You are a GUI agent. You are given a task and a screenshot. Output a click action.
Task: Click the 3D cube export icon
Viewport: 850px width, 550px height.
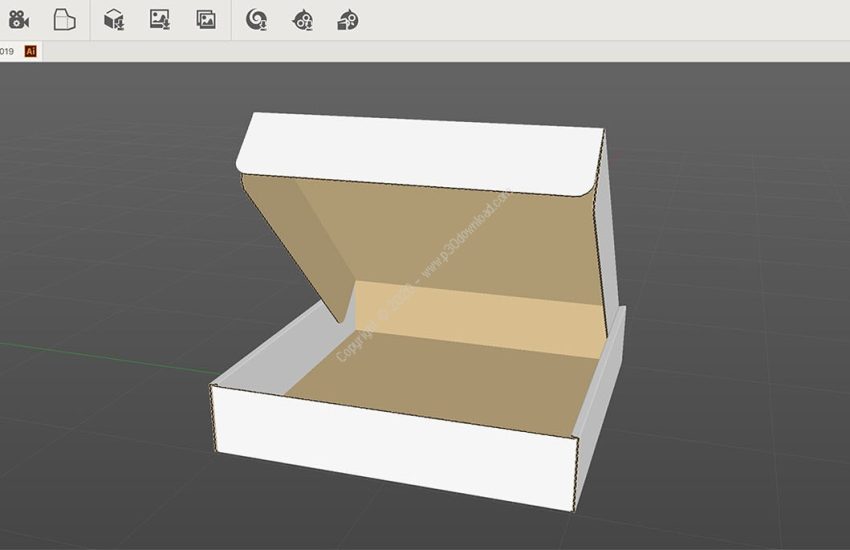point(114,19)
